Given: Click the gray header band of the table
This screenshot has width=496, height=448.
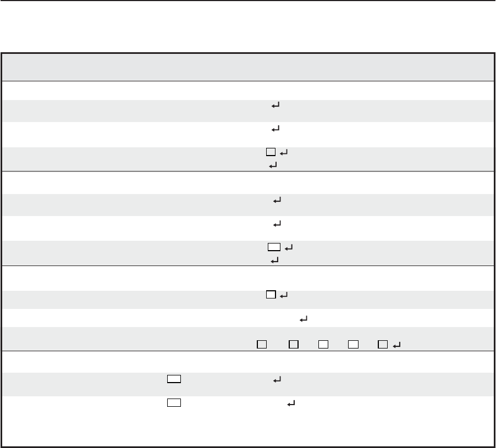Looking at the screenshot, I should coord(246,67).
